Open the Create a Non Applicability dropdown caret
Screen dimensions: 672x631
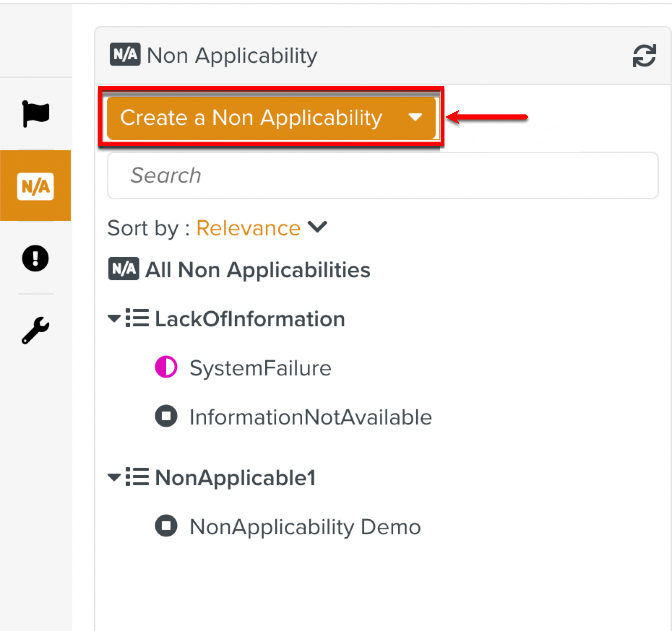pyautogui.click(x=415, y=117)
